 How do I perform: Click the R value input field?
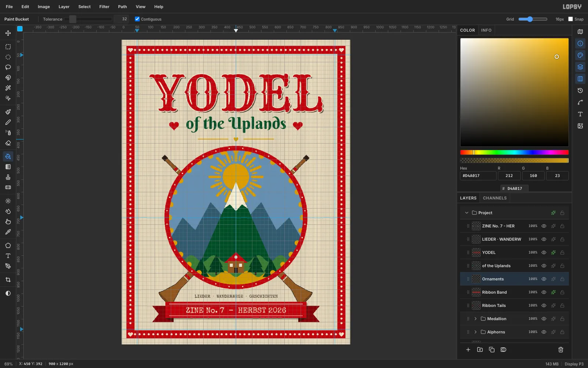tap(509, 176)
